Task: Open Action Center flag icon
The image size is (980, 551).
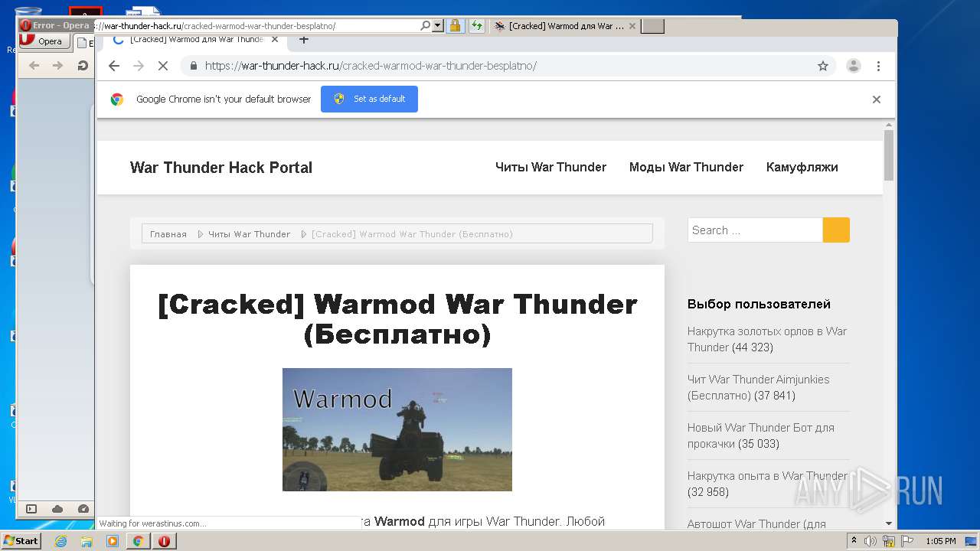Action: (906, 541)
